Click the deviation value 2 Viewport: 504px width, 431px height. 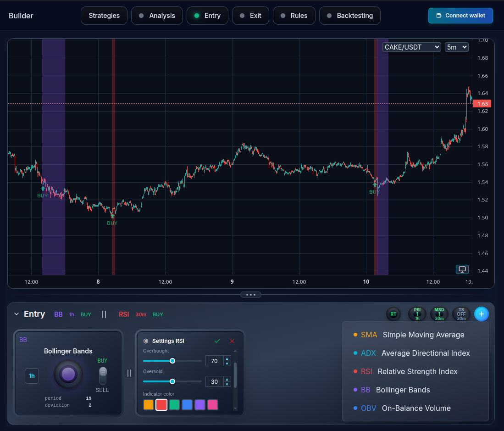(90, 405)
